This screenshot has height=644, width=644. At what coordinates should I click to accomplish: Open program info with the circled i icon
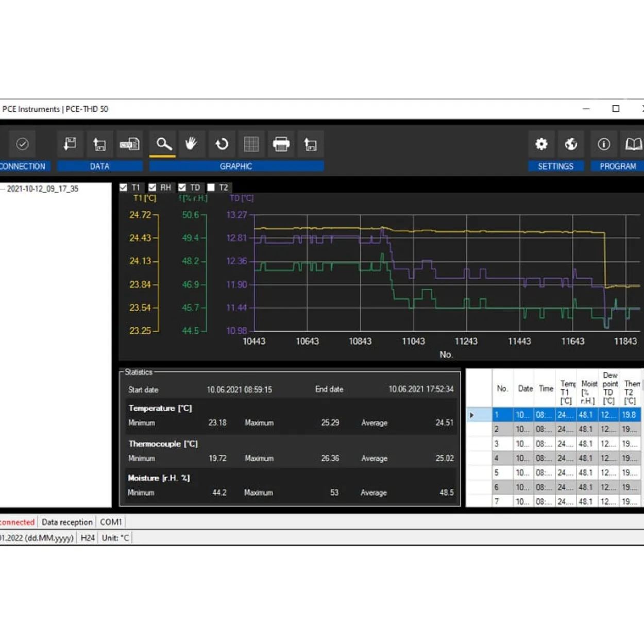coord(604,144)
